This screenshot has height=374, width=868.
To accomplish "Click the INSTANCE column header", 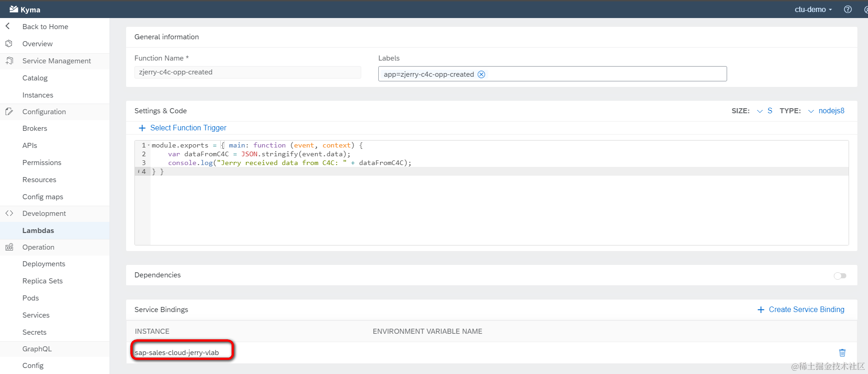I will tap(152, 331).
